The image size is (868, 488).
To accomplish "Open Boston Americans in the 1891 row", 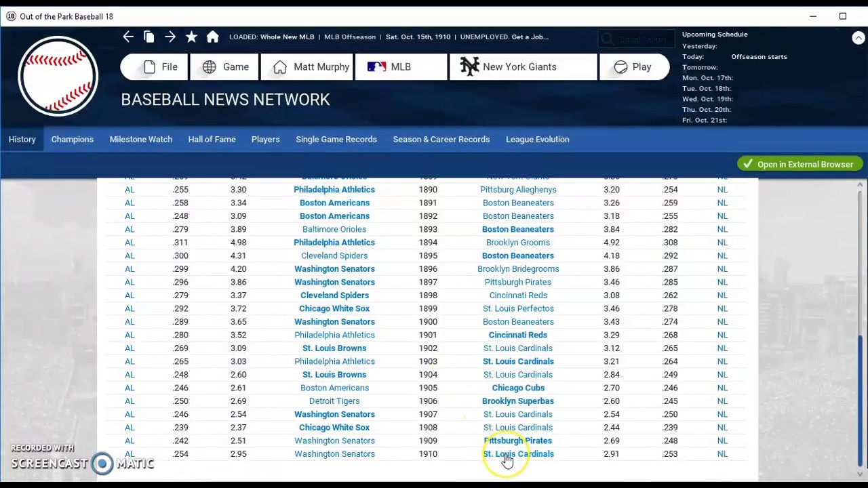I will click(x=334, y=203).
